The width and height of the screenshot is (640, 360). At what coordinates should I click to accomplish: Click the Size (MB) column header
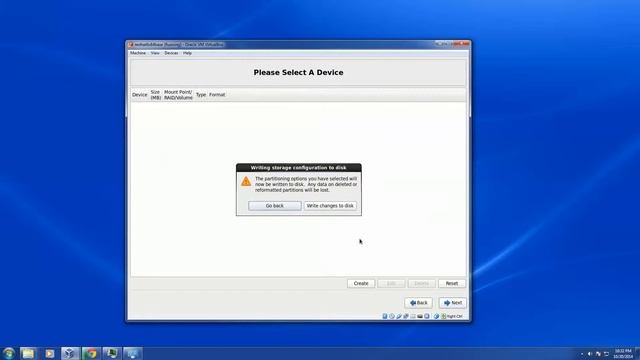pos(156,95)
